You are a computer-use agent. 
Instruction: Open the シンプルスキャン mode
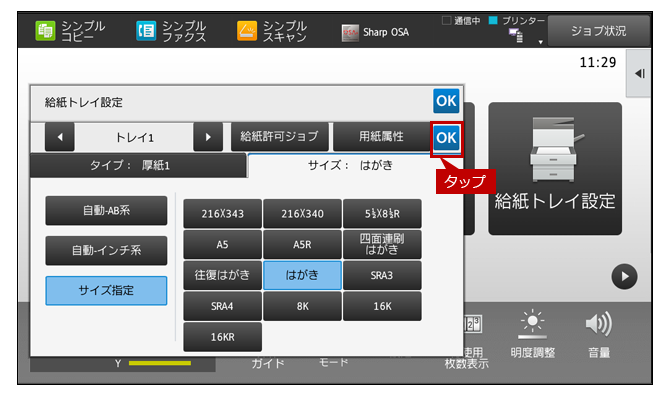point(272,31)
